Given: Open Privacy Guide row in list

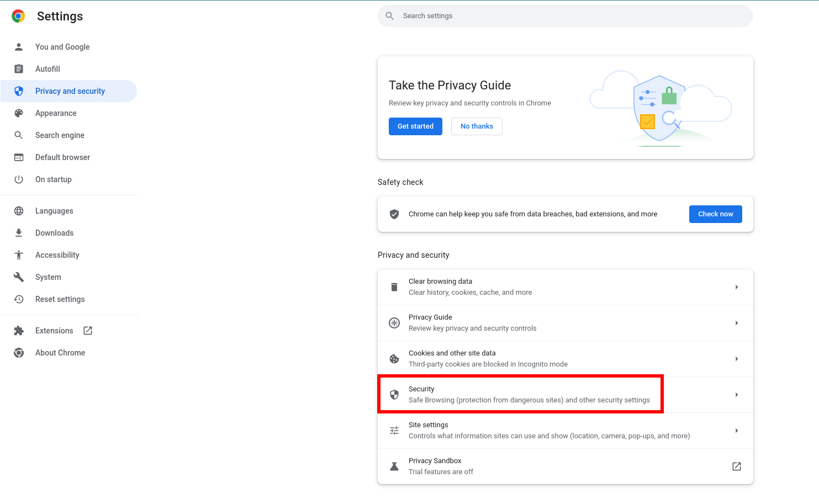Looking at the screenshot, I should coord(566,323).
